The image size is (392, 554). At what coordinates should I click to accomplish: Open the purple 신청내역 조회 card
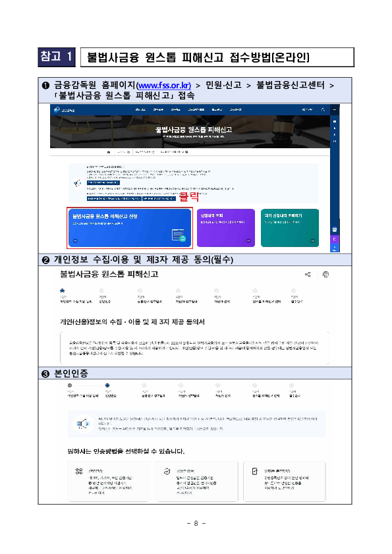click(226, 228)
